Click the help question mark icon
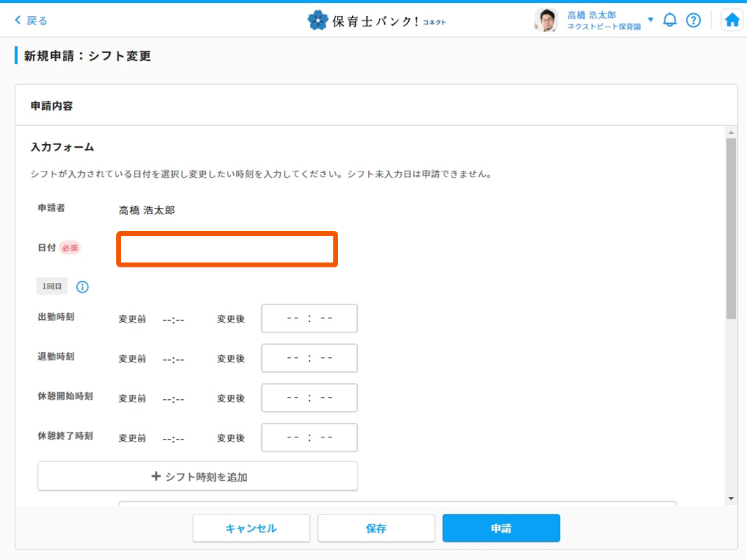Viewport: 747px width, 560px height. tap(693, 20)
